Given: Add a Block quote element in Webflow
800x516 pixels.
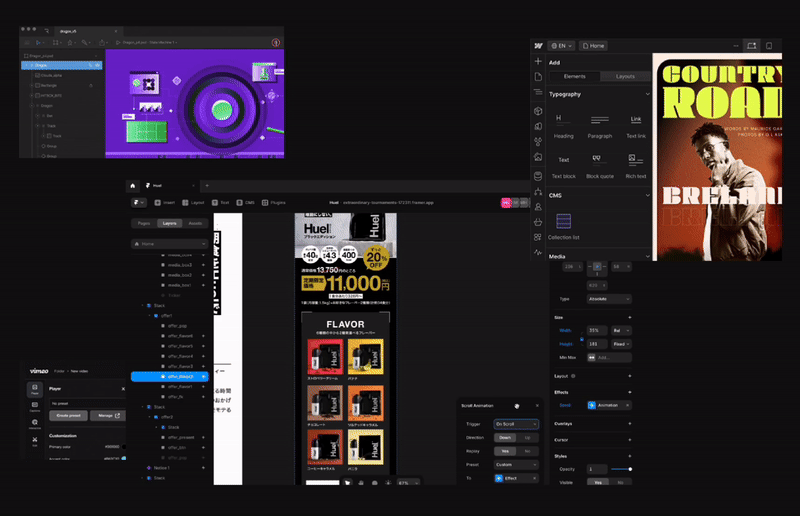Looking at the screenshot, I should (x=600, y=166).
